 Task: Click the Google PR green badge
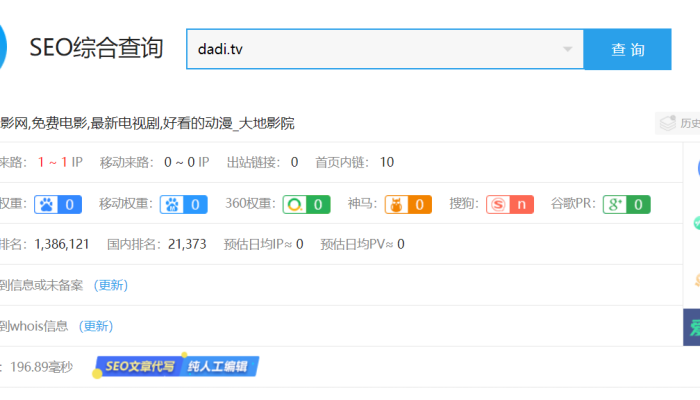click(626, 204)
